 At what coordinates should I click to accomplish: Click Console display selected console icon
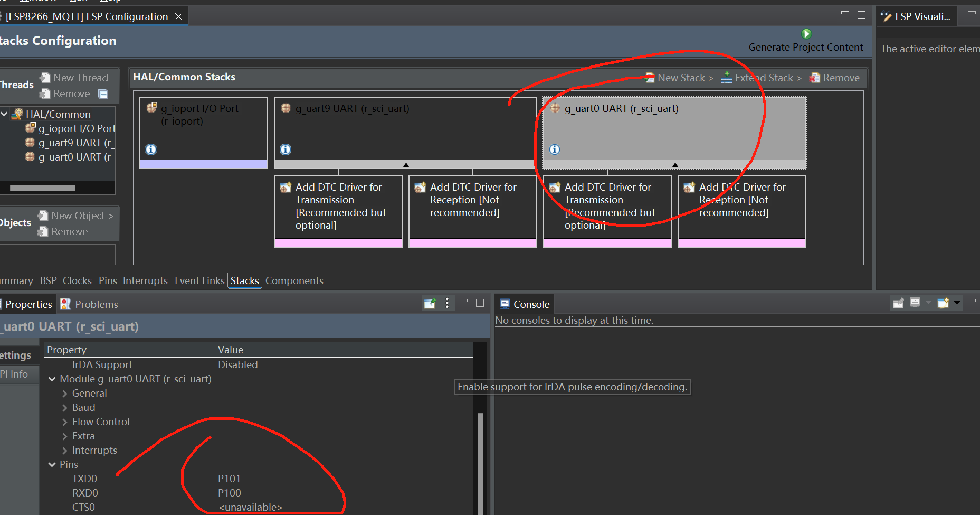coord(915,303)
